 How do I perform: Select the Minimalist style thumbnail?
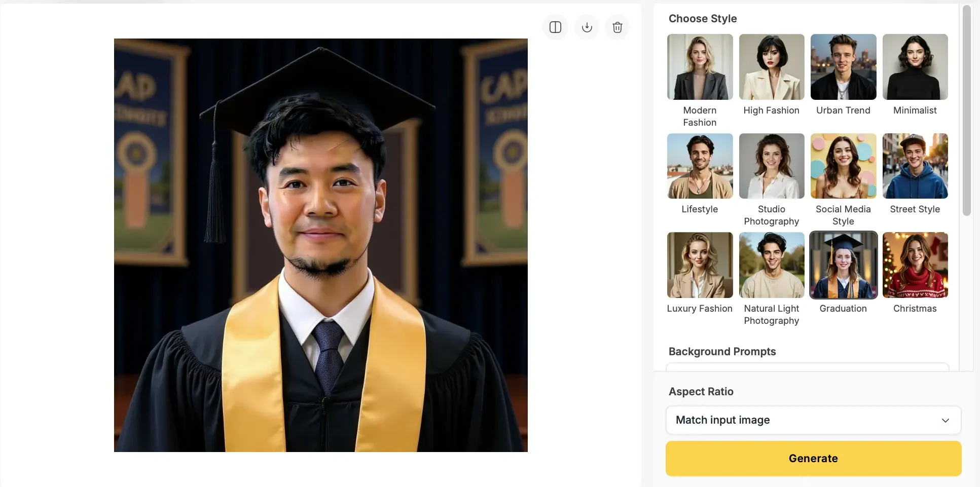coord(915,67)
